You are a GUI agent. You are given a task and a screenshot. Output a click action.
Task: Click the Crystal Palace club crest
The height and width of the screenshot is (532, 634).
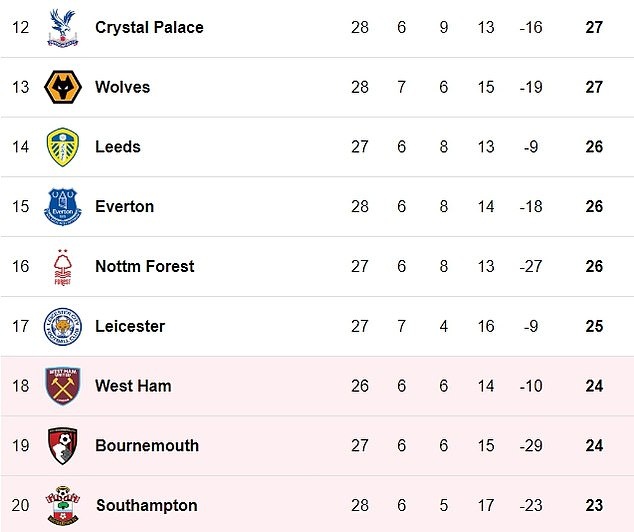(x=64, y=28)
